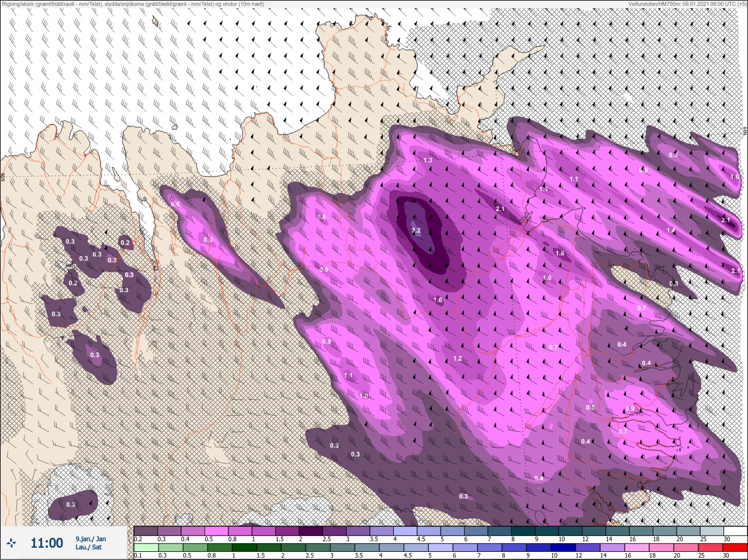Select the palest green swatch labeled 0.1 in the lower legend
The image size is (748, 560).
click(x=146, y=548)
